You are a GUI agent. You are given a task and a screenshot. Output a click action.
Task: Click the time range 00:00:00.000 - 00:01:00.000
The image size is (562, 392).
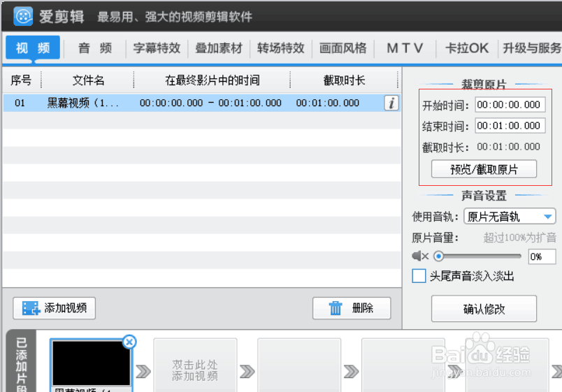[210, 103]
